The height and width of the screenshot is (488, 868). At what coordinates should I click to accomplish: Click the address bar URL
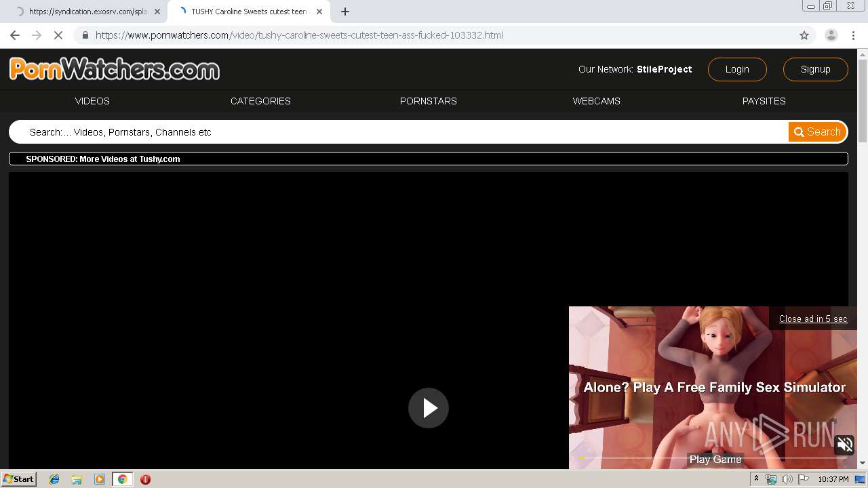pyautogui.click(x=299, y=35)
